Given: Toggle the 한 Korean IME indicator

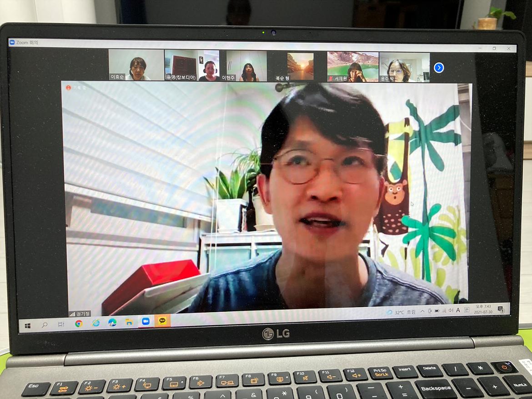Looking at the screenshot, I should coord(466,310).
